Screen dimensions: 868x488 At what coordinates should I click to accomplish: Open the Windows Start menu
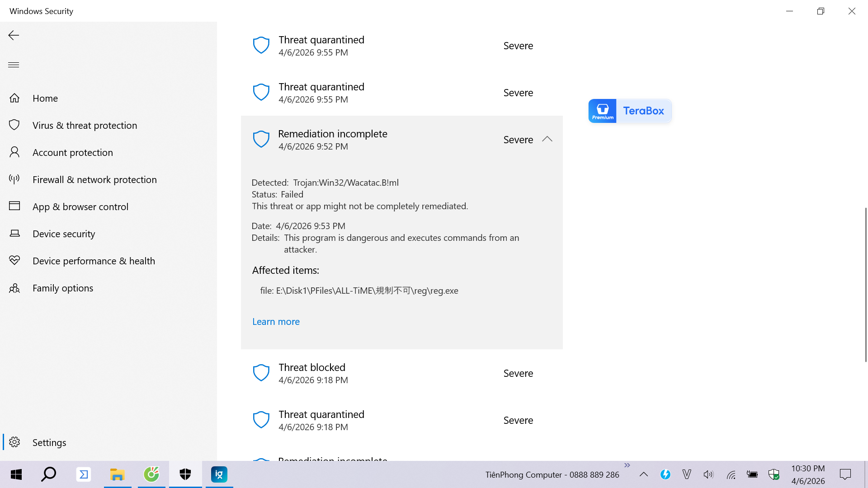[16, 474]
